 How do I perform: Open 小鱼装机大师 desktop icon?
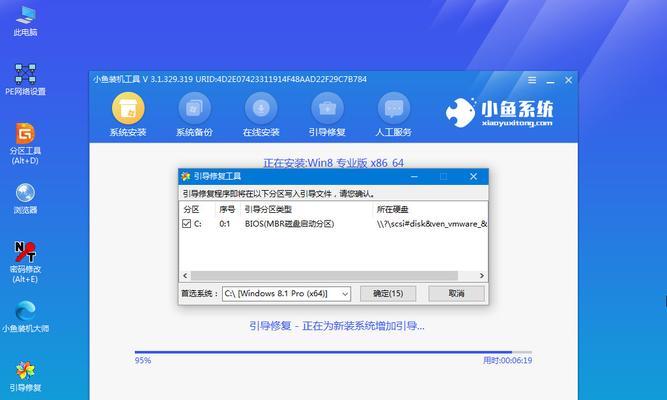click(25, 317)
